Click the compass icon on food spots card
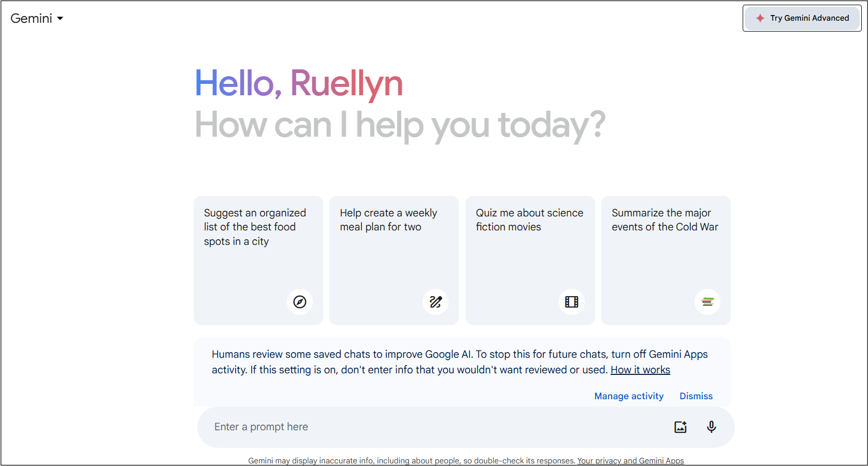 pyautogui.click(x=300, y=302)
